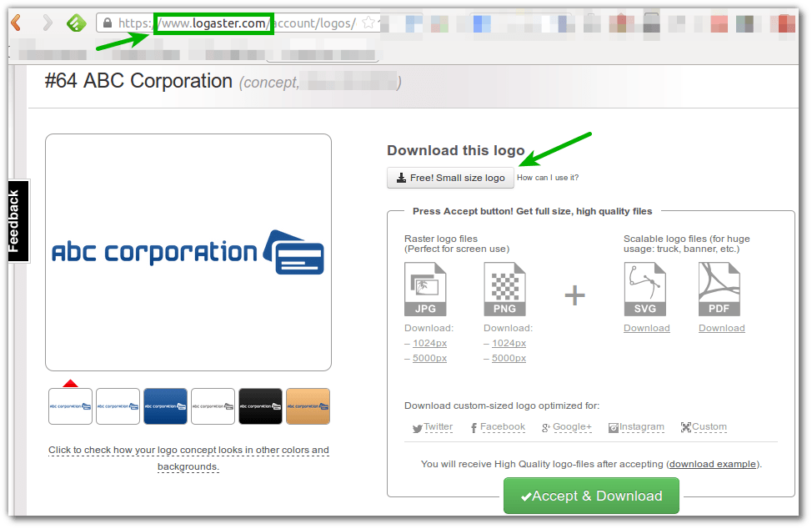Open the green Feedly extension icon
812x529 pixels.
click(x=77, y=23)
